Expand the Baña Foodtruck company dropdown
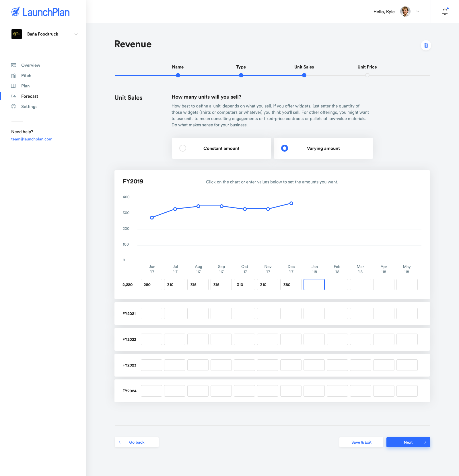Screen dimensions: 459x476 click(x=76, y=34)
